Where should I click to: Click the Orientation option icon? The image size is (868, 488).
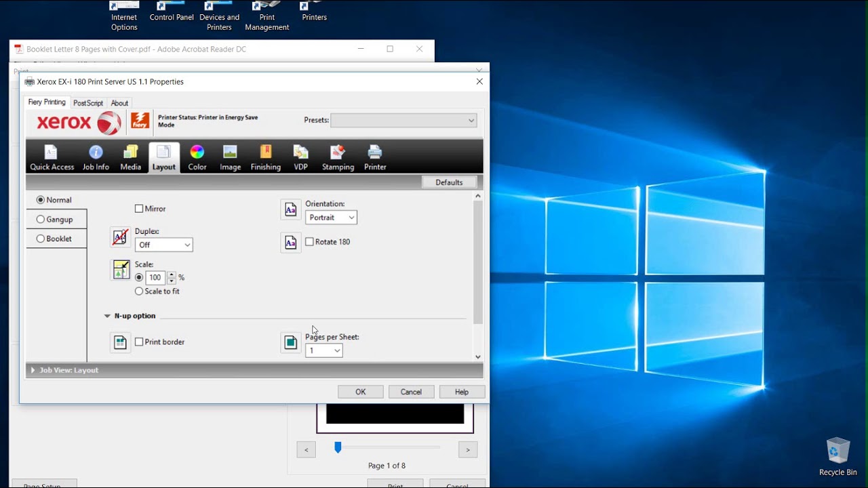click(x=290, y=209)
